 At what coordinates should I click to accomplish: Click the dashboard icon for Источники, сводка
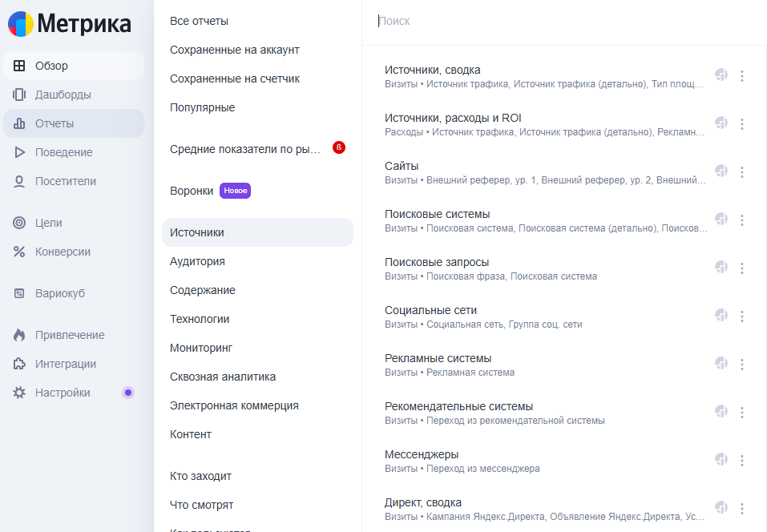click(x=721, y=75)
